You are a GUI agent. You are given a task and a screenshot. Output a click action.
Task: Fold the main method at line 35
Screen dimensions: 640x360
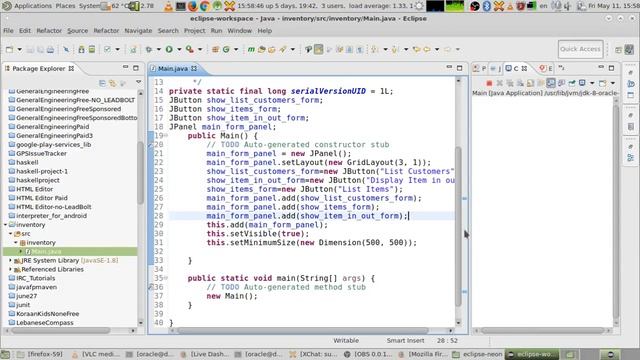point(166,278)
